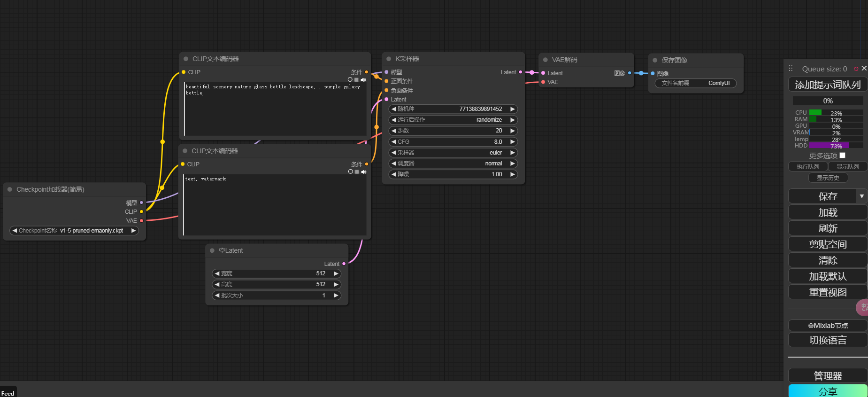Click the queue panel drag handle dots
Screen dimensions: 868x397
click(x=791, y=68)
